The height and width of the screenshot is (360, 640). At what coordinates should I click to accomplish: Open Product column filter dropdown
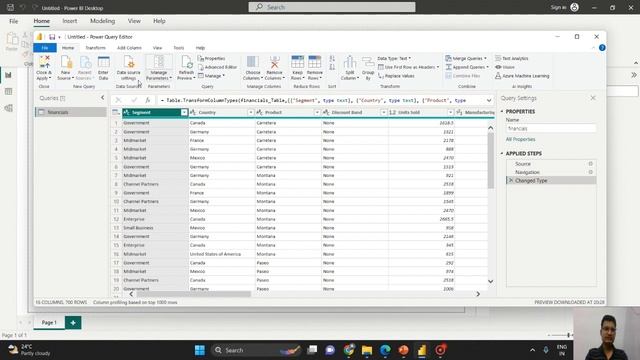(317, 112)
